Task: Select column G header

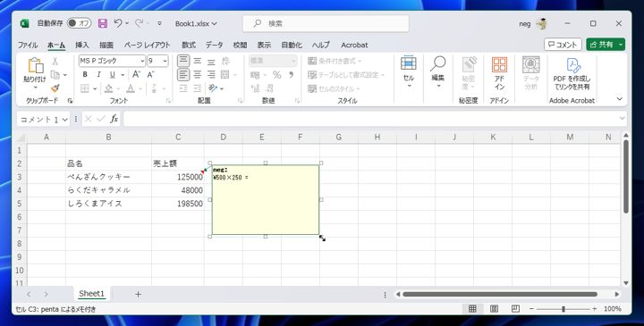Action: (x=338, y=137)
